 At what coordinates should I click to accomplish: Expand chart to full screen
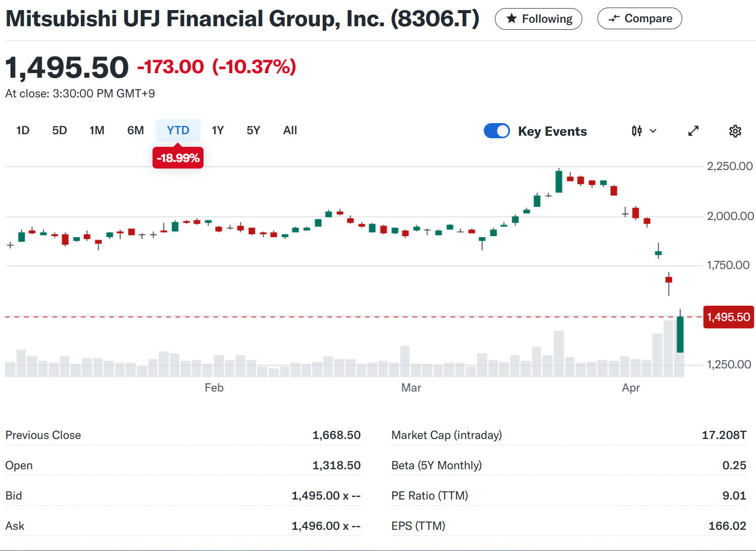[693, 131]
